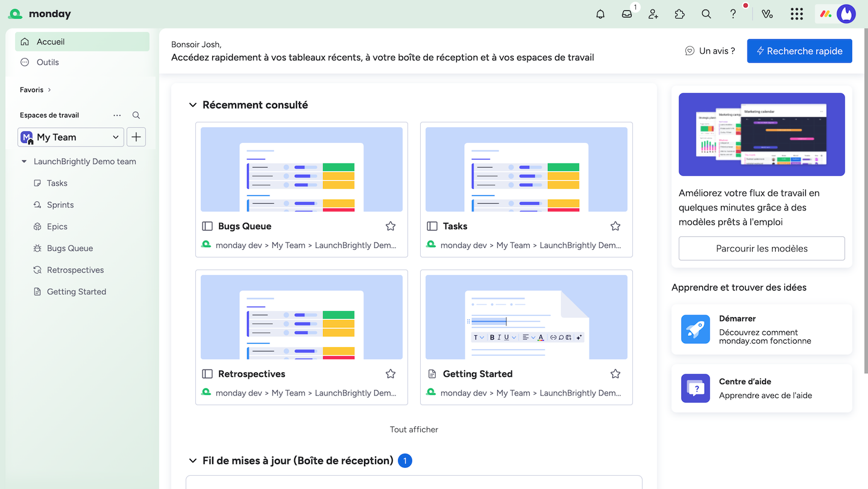
Task: Collapse the LaunchBrightly Demo team folder
Action: tap(24, 162)
